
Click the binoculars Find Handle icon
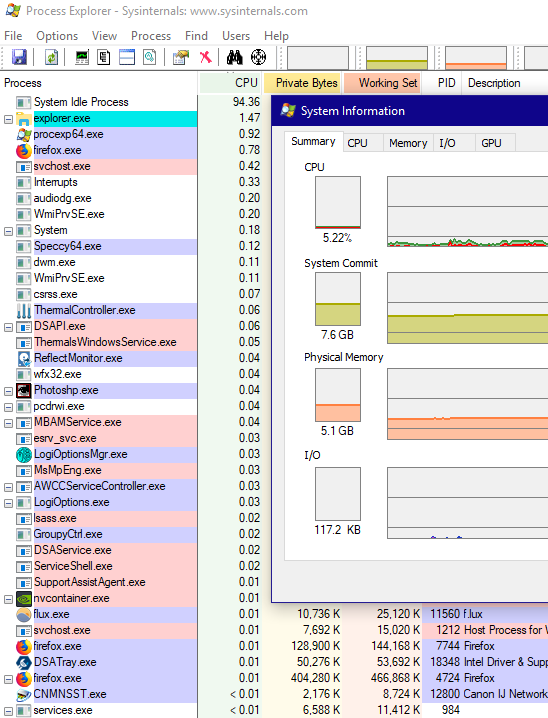234,57
